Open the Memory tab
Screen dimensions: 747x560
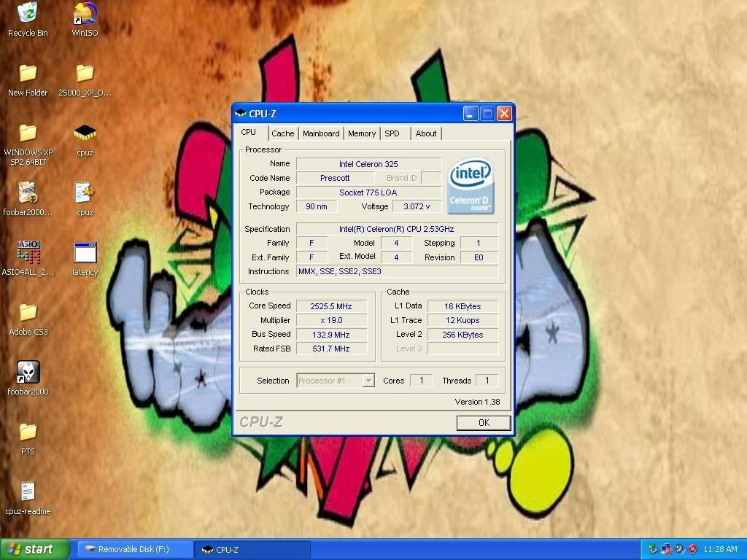click(362, 133)
